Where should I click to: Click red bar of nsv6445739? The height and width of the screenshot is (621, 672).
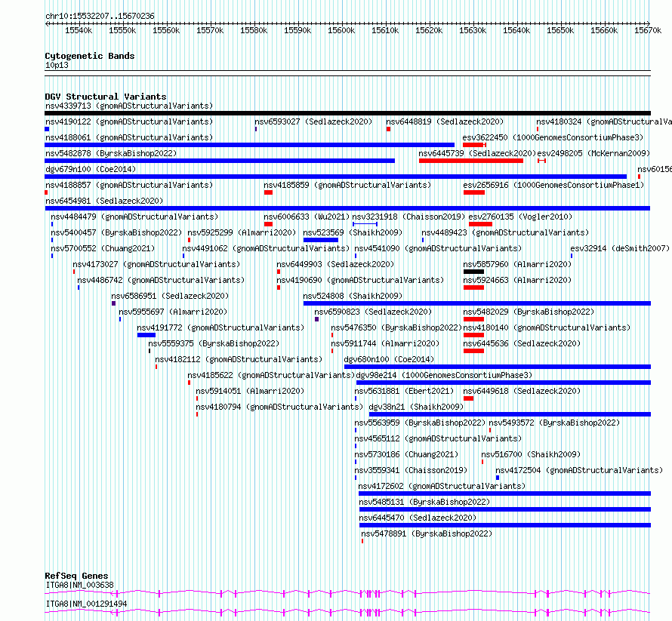471,161
